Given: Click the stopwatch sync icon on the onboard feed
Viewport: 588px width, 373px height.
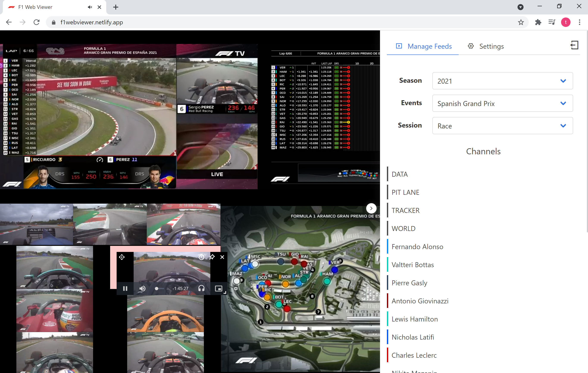Looking at the screenshot, I should (201, 257).
